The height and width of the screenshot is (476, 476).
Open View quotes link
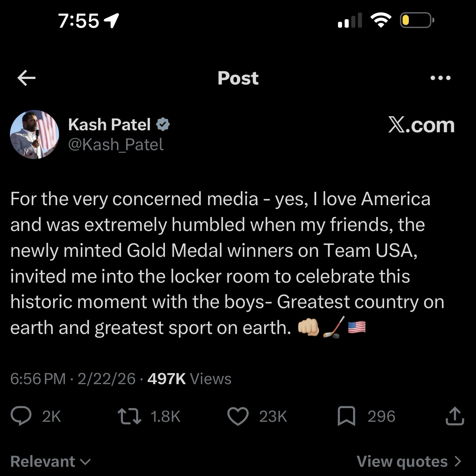click(x=408, y=462)
